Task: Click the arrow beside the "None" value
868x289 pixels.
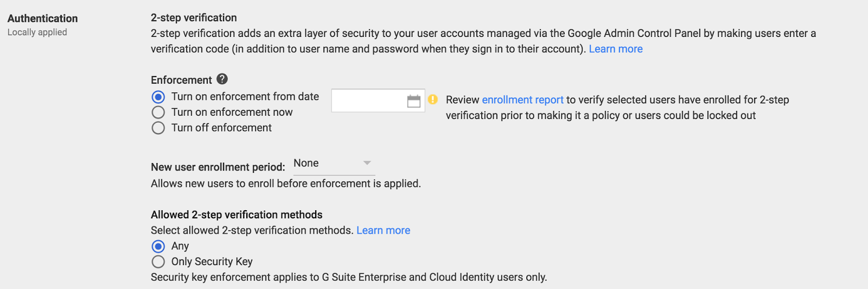Action: (x=367, y=163)
